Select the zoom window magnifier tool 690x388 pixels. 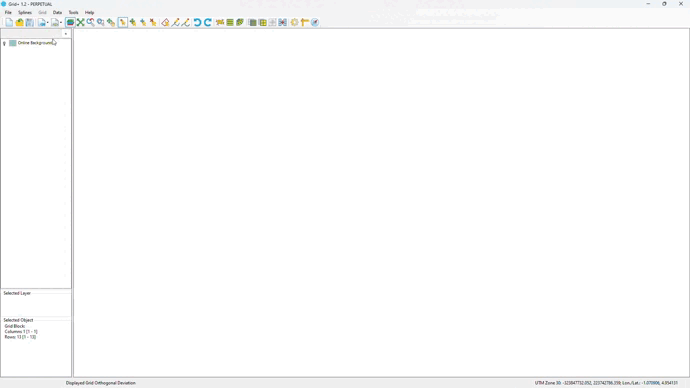point(101,22)
